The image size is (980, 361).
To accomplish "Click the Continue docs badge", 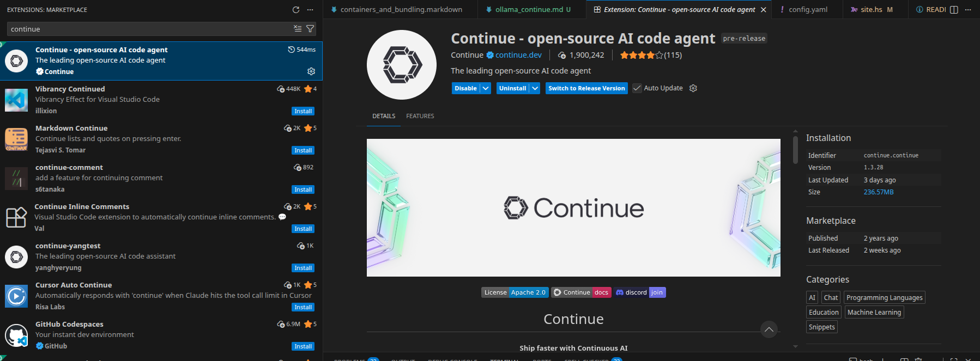I will pos(581,292).
